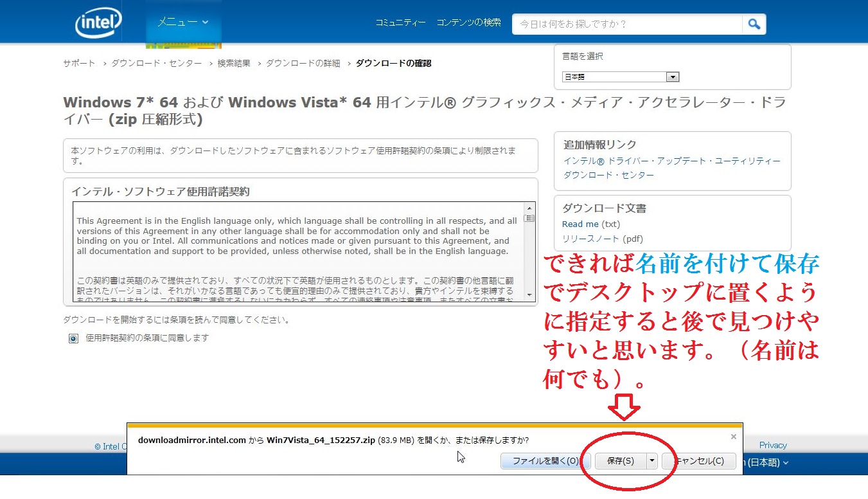Click the インテル・ソフトウェア使用許諾契約 heading
This screenshot has height=499, width=868.
[160, 192]
